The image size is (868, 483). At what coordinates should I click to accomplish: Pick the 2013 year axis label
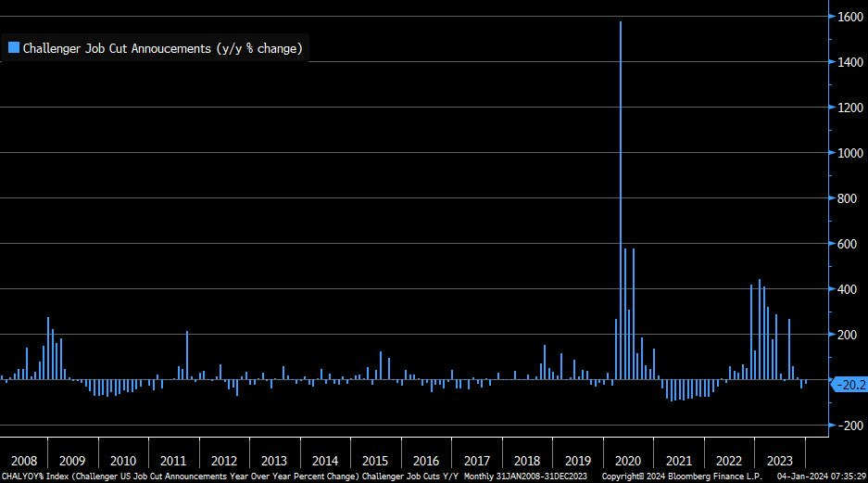274,461
